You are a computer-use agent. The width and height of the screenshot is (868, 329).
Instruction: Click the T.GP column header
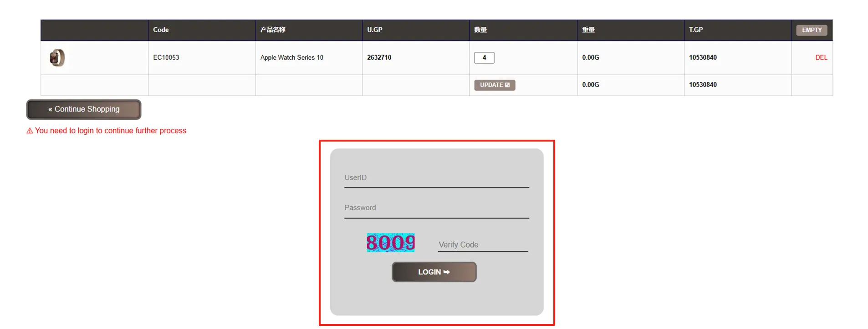695,30
